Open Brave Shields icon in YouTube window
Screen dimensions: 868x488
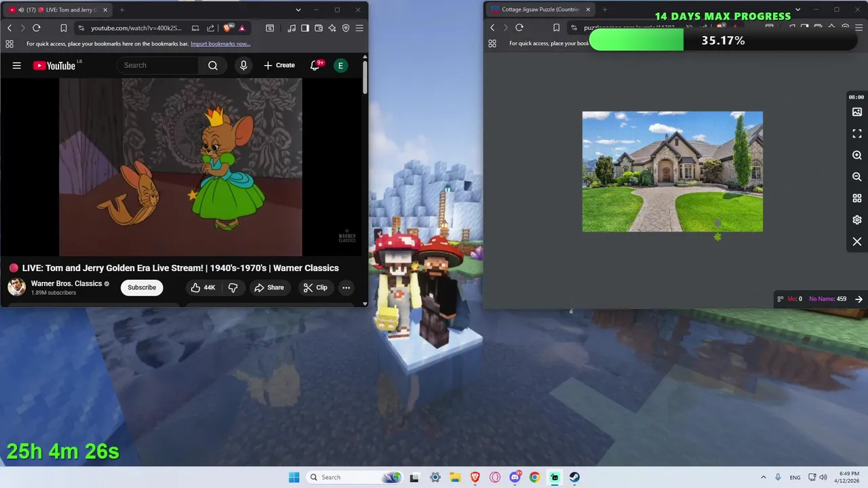[228, 28]
